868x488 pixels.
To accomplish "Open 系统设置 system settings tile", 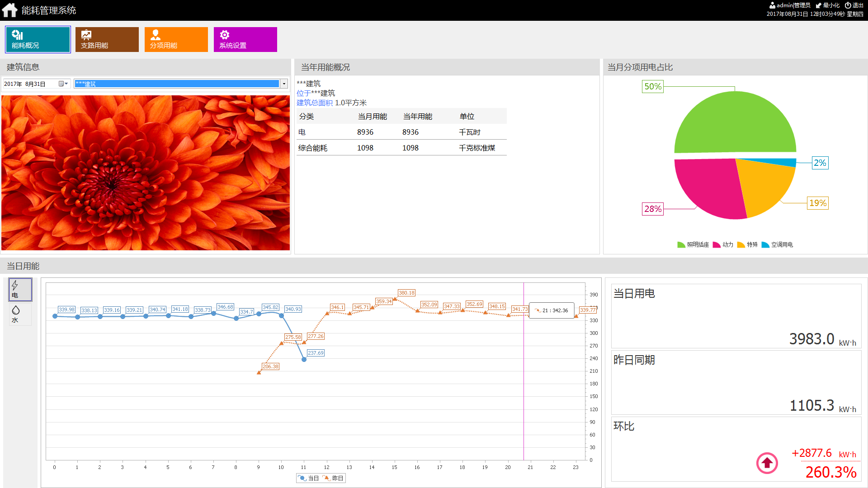I will (245, 39).
